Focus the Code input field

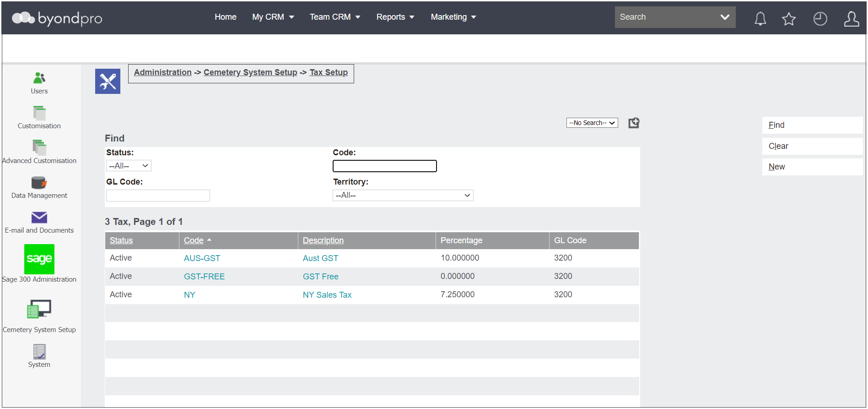(x=385, y=166)
